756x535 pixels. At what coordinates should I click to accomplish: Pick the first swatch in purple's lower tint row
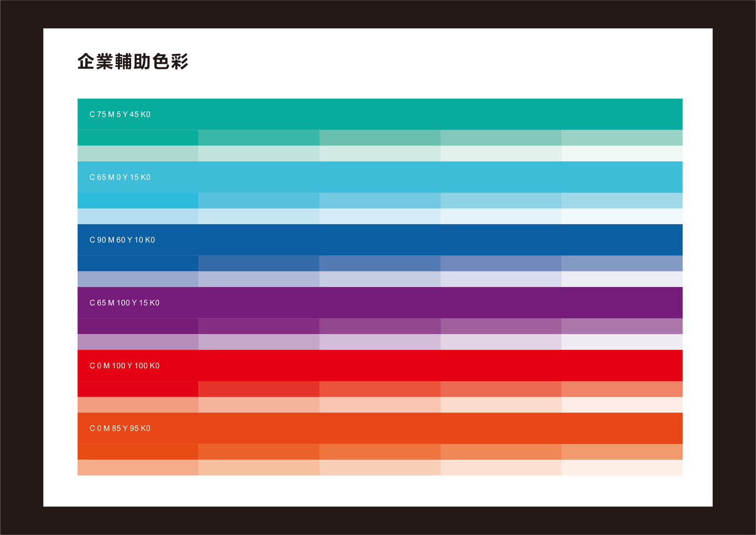[138, 342]
